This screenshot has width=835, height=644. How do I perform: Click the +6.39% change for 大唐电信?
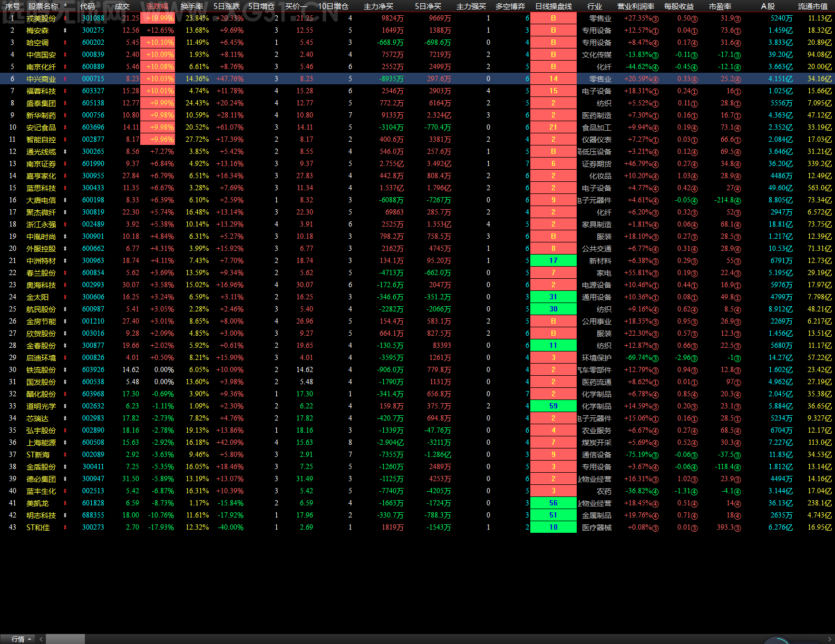tap(162, 200)
